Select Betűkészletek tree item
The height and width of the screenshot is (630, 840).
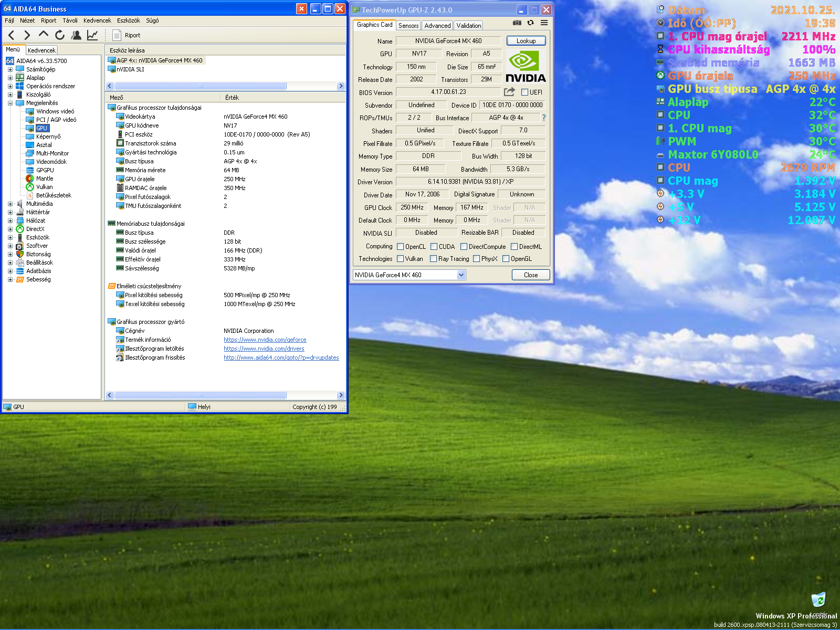pyautogui.click(x=54, y=195)
